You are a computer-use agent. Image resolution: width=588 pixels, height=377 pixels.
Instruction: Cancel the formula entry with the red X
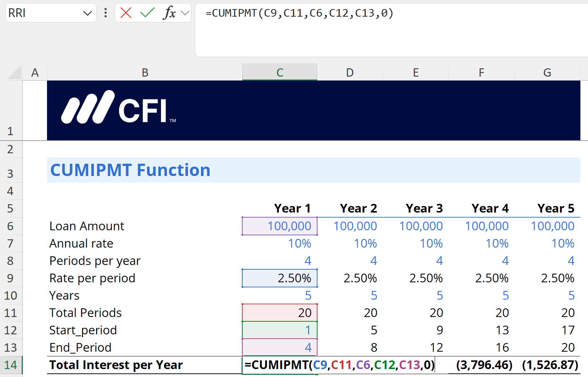[x=125, y=13]
